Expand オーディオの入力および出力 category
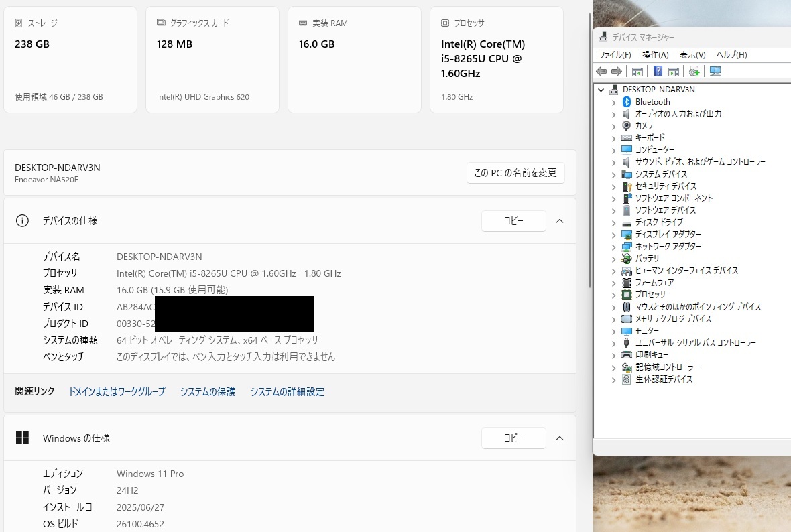The image size is (791, 532). [x=613, y=114]
